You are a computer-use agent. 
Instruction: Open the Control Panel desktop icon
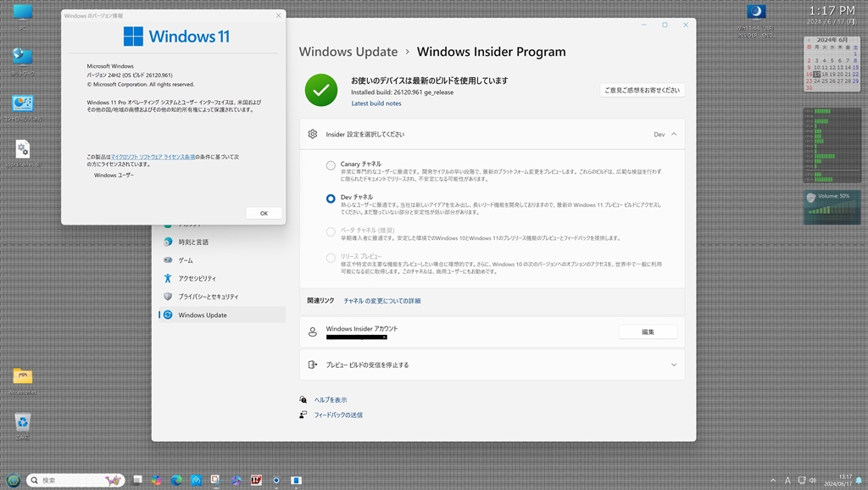click(x=23, y=106)
